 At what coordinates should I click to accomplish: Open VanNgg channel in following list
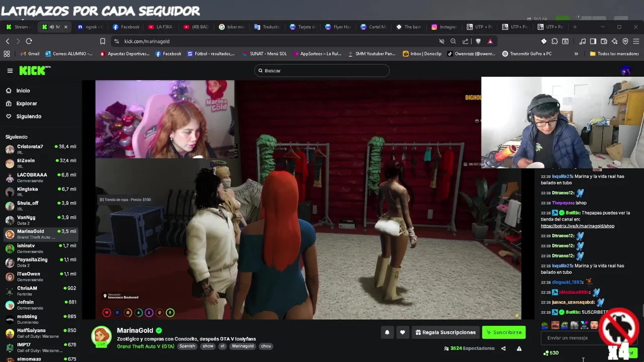pos(40,220)
